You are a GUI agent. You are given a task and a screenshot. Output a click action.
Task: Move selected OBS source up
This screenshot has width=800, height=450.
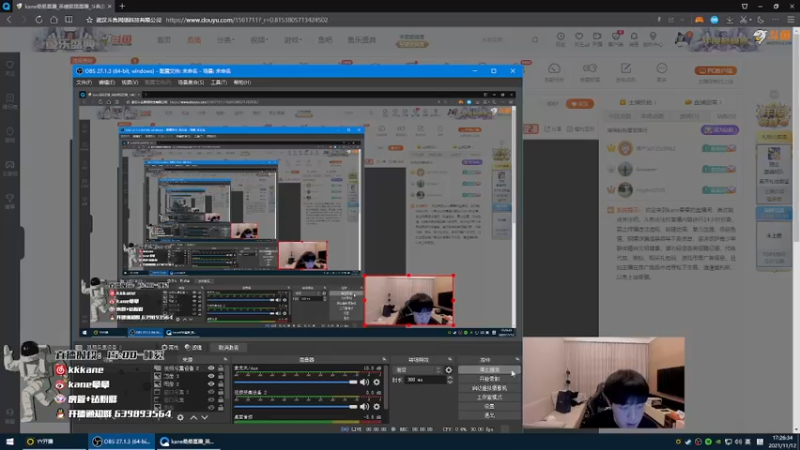coord(193,417)
